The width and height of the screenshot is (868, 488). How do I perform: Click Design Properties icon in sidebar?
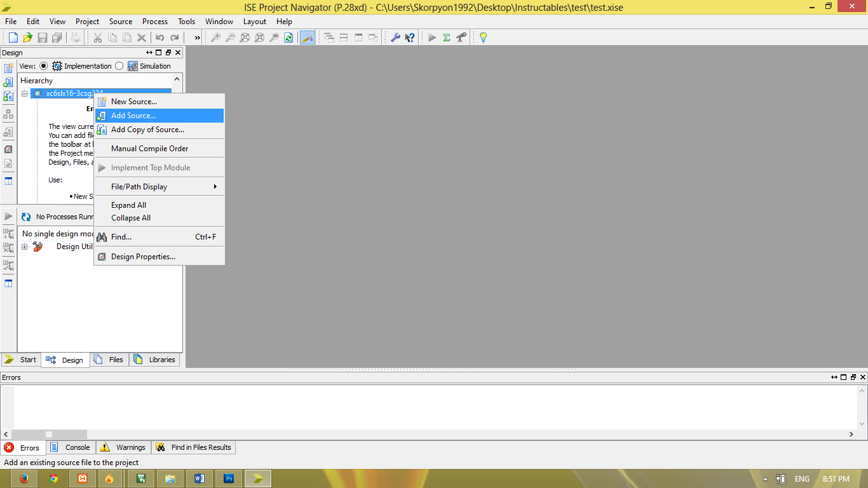8,149
